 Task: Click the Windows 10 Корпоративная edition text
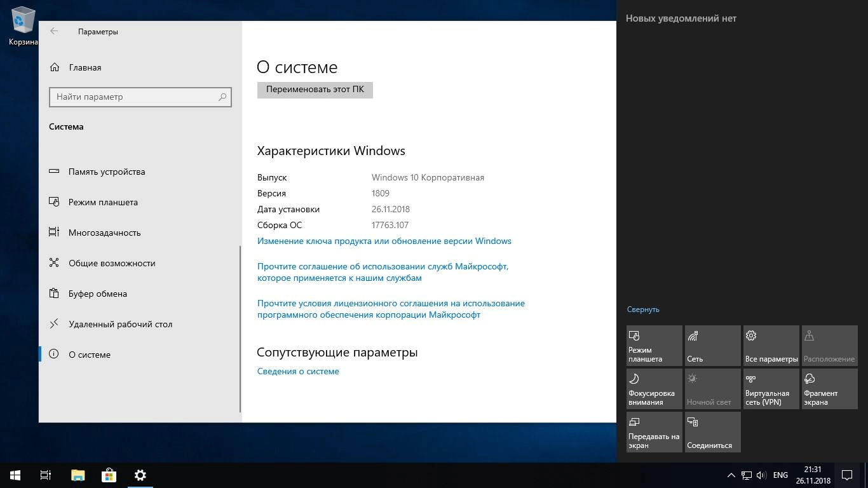coord(428,177)
